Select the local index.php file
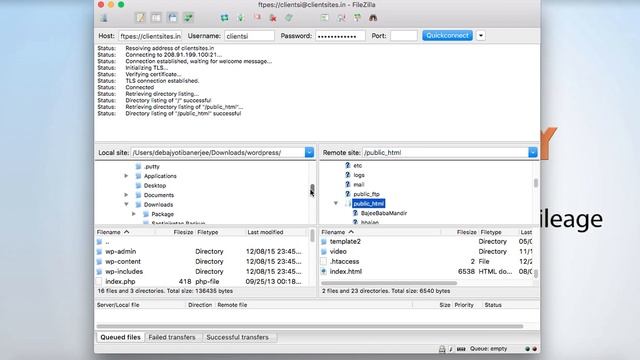Screen dimensions: 640x360 (202, 282)
